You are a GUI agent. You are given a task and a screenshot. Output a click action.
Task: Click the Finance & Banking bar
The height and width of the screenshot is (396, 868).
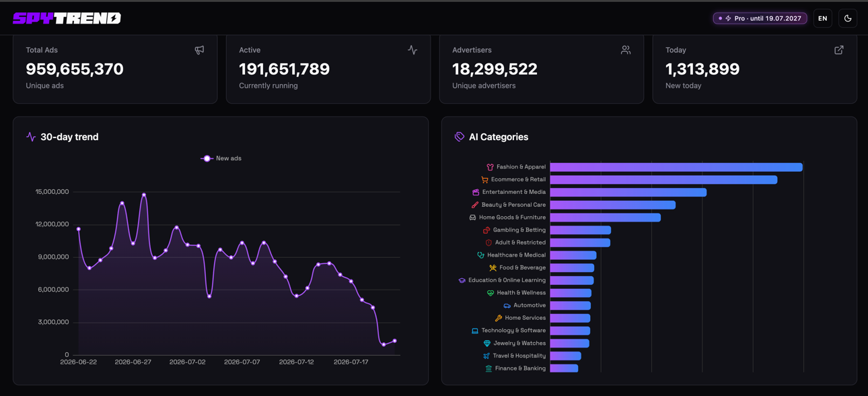(564, 368)
